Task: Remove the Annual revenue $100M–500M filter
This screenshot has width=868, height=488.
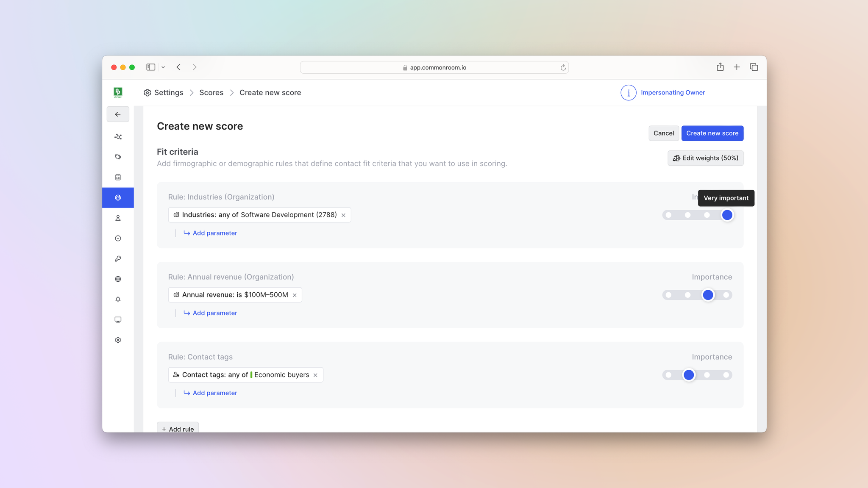Action: pos(295,295)
